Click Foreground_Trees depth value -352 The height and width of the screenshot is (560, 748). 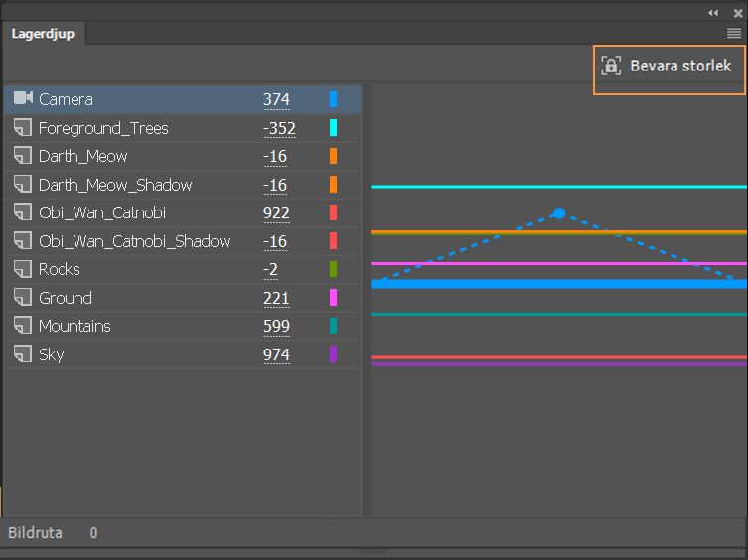click(279, 128)
